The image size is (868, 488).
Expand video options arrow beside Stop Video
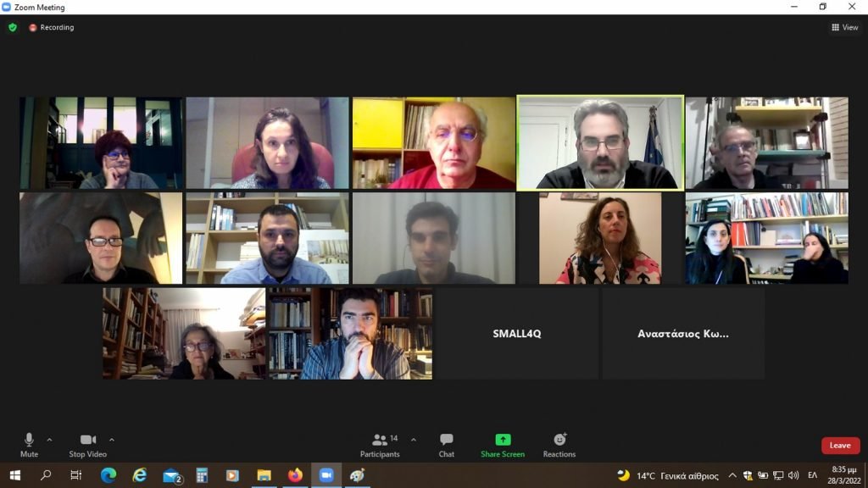point(112,440)
